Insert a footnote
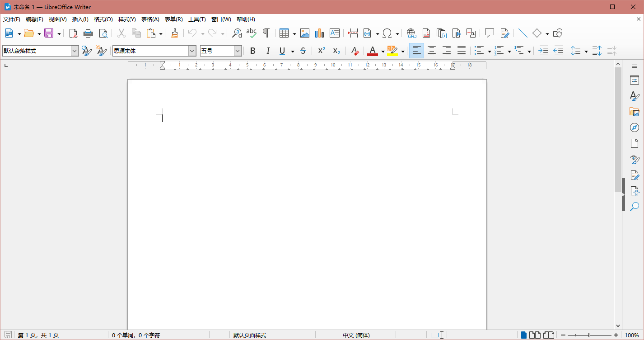644x340 pixels. [x=426, y=33]
